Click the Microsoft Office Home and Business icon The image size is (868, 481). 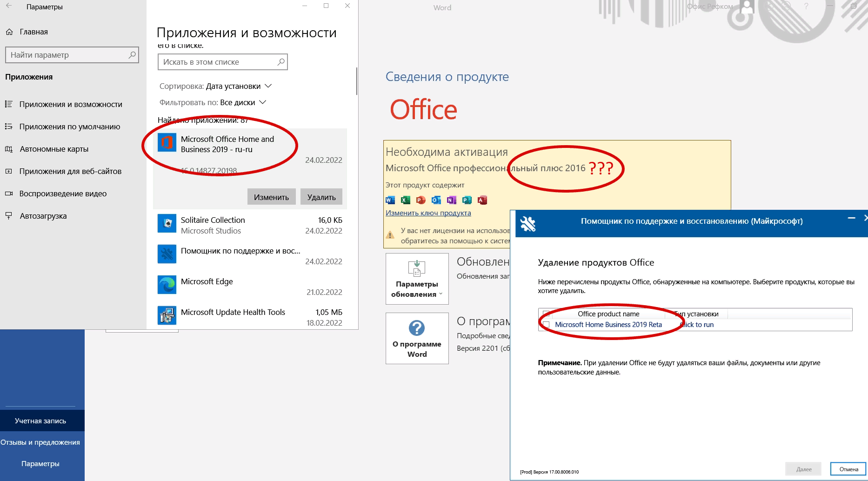coord(167,142)
